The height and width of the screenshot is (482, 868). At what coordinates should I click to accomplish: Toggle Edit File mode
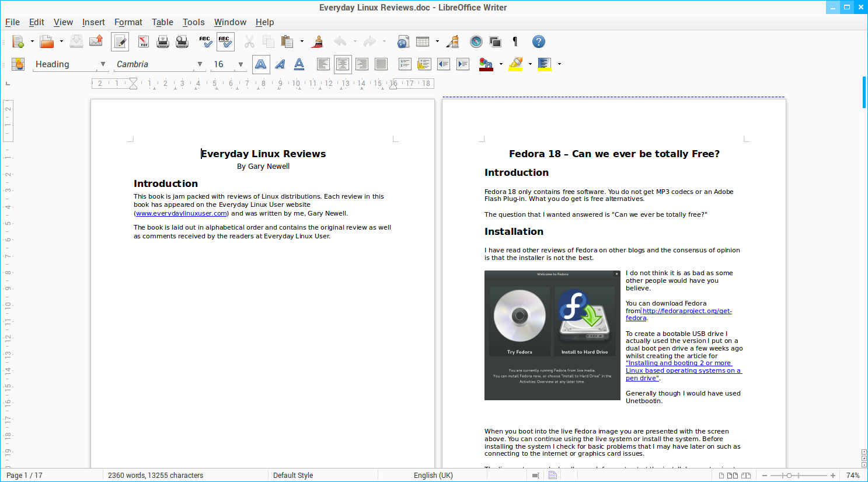120,41
